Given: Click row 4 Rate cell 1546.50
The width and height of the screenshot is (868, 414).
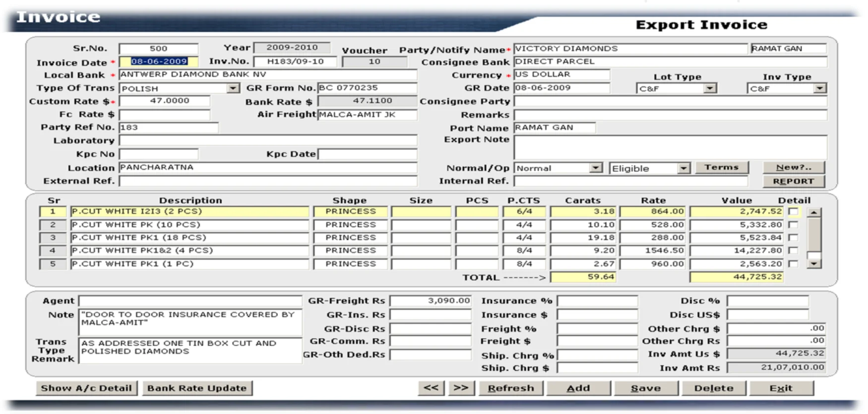Looking at the screenshot, I should point(653,251).
